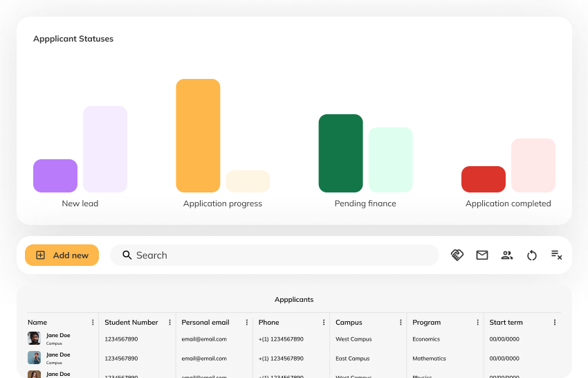Screen dimensions: 588x378
Task: Click the Student Number column header
Action: [x=131, y=323]
